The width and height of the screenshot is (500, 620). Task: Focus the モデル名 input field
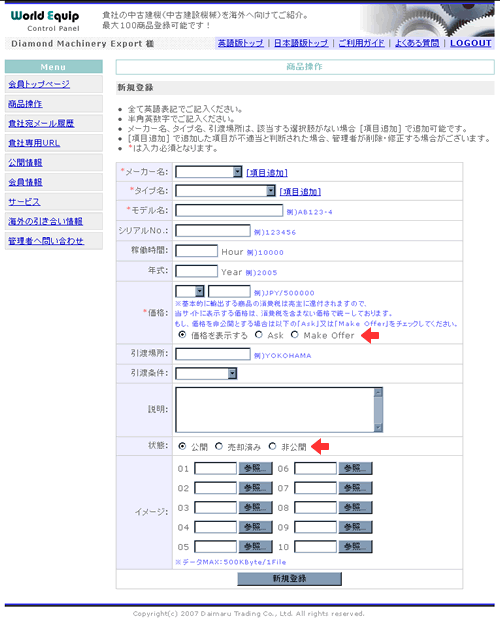tap(229, 210)
